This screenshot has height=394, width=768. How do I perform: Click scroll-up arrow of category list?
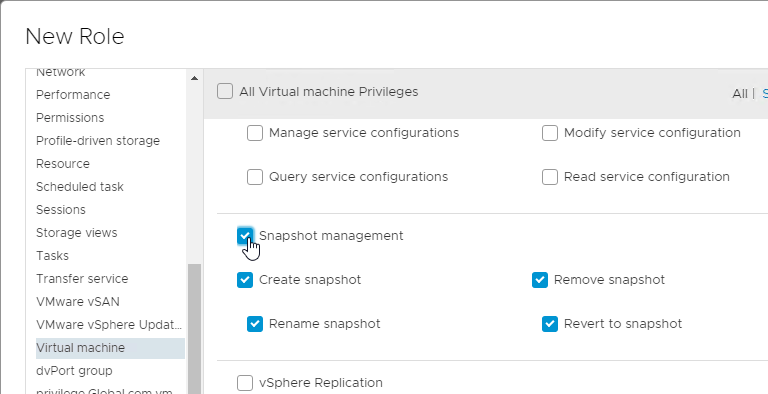tap(194, 78)
